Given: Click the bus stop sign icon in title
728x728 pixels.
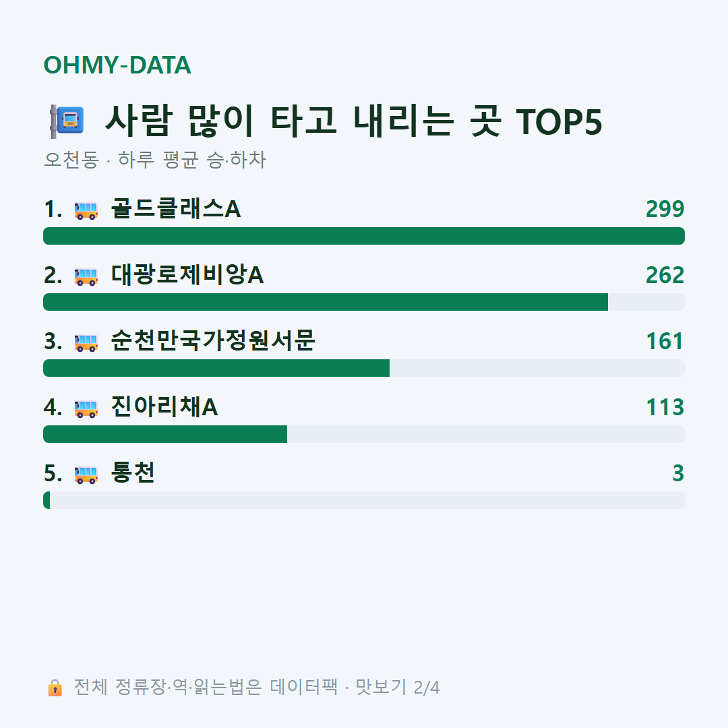Looking at the screenshot, I should tap(67, 121).
